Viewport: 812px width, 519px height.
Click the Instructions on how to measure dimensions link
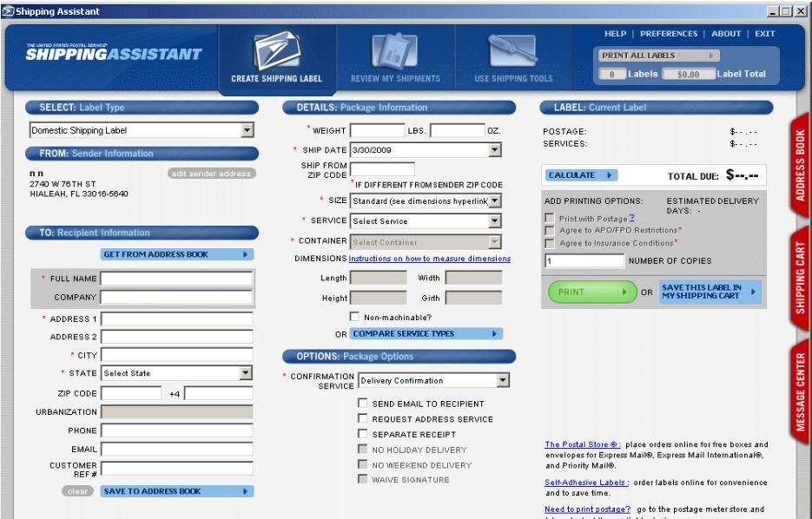tap(429, 259)
